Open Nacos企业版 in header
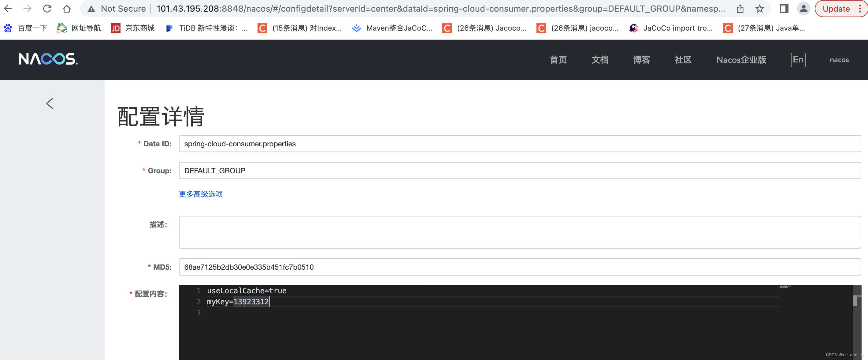This screenshot has height=360, width=868. click(741, 60)
